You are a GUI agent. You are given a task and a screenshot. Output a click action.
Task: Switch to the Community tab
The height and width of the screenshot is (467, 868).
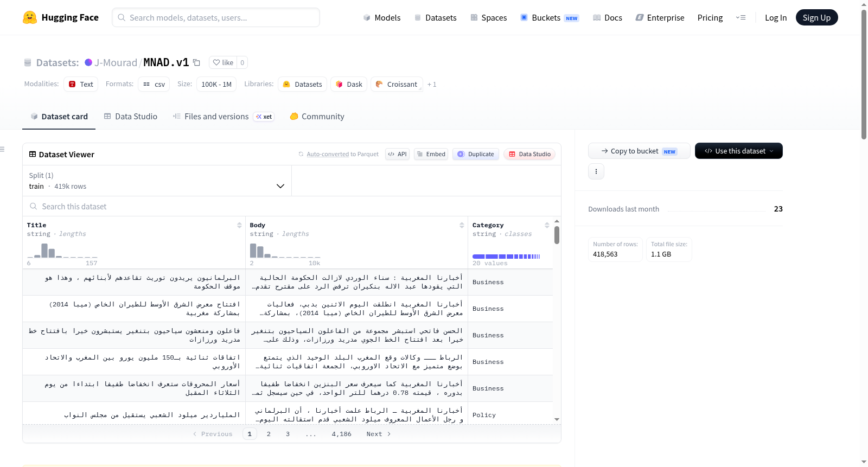pyautogui.click(x=317, y=116)
